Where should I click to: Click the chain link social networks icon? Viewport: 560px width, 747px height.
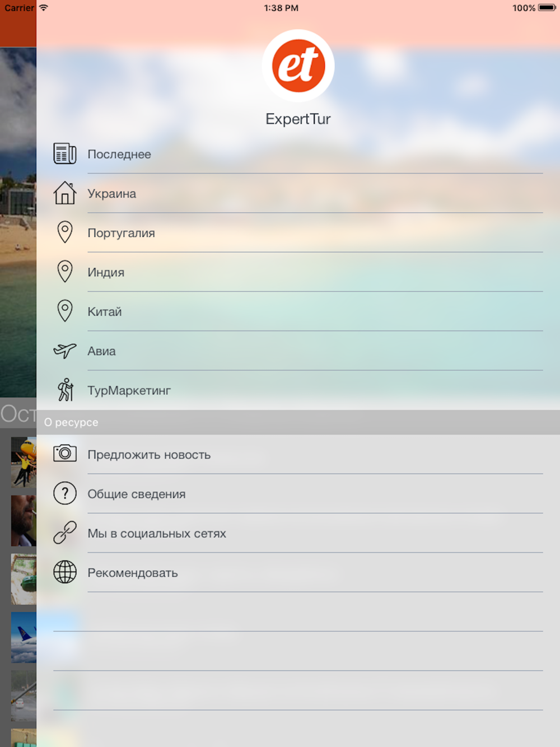[x=65, y=533]
